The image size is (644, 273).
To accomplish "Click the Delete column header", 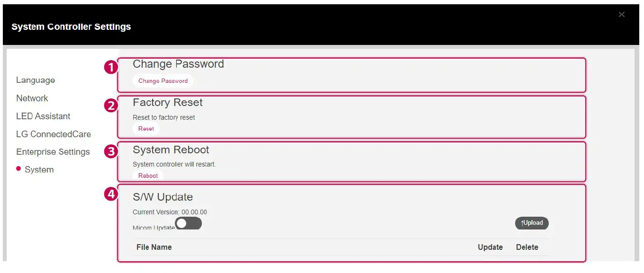I will point(527,247).
